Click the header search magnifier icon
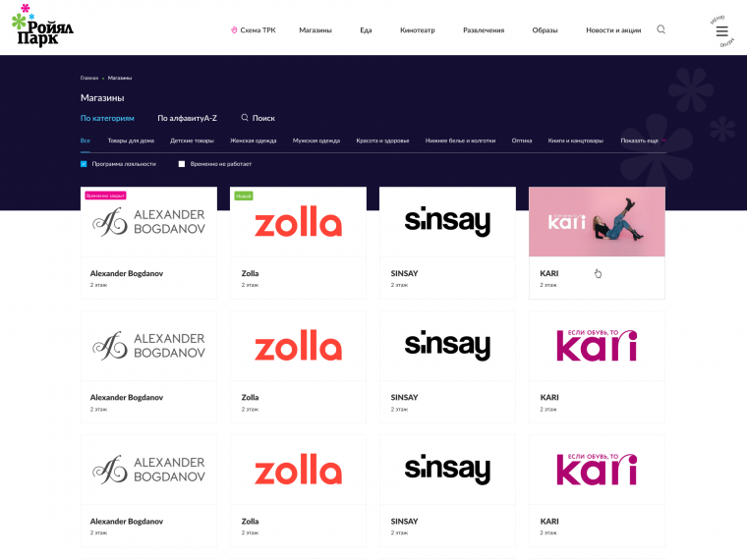The image size is (747, 560). click(661, 29)
